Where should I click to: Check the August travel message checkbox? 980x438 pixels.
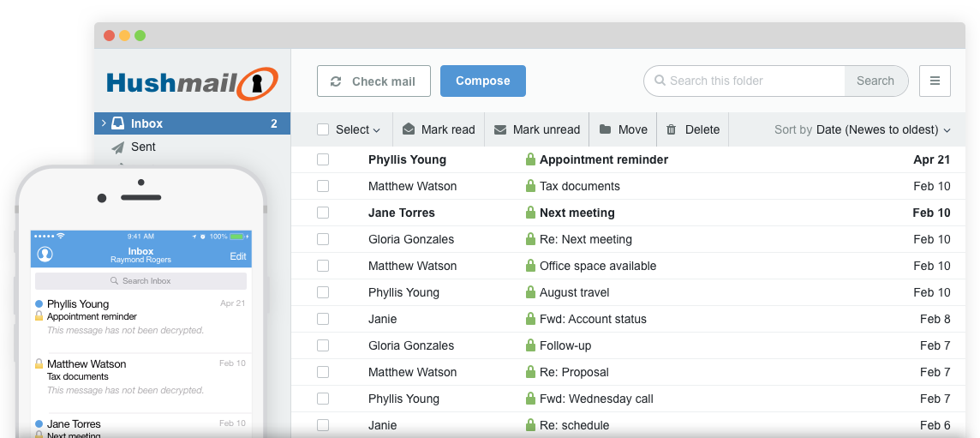[322, 292]
